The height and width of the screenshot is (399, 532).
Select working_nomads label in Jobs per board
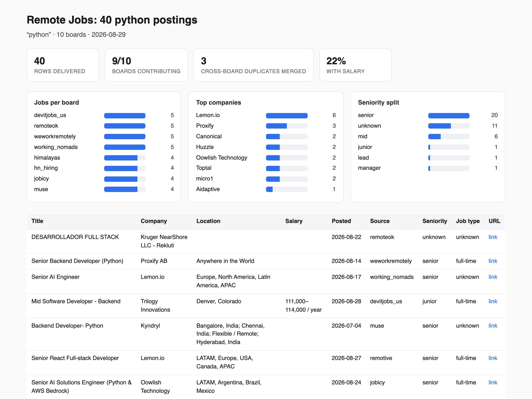[x=56, y=147]
